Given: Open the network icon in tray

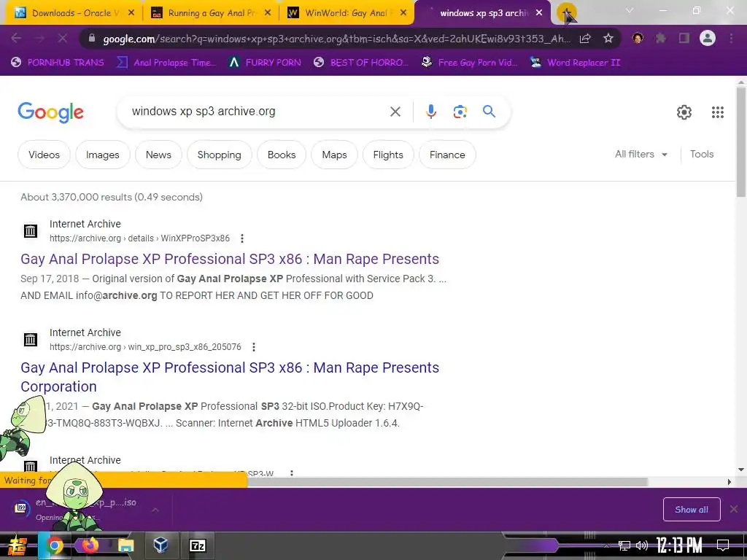Looking at the screenshot, I should point(624,545).
